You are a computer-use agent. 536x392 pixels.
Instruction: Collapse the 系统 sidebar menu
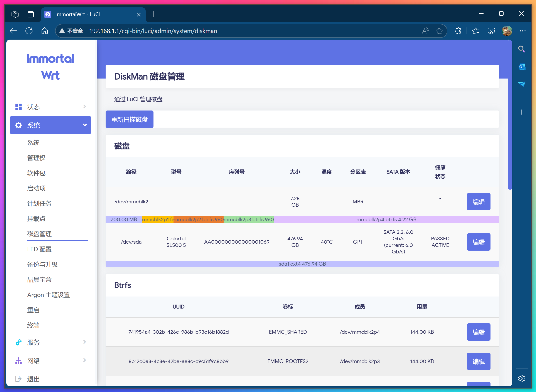tap(84, 125)
